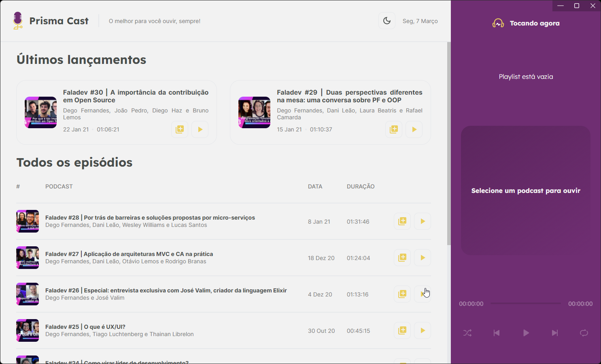The height and width of the screenshot is (364, 601).
Task: Click 'Selecione um podcast para ouvir' cover area
Action: (x=526, y=190)
